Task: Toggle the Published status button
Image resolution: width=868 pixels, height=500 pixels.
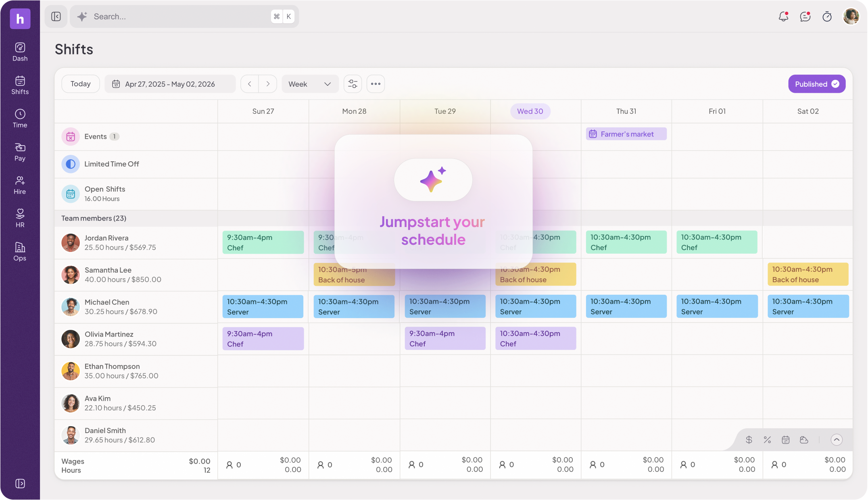Action: [817, 84]
